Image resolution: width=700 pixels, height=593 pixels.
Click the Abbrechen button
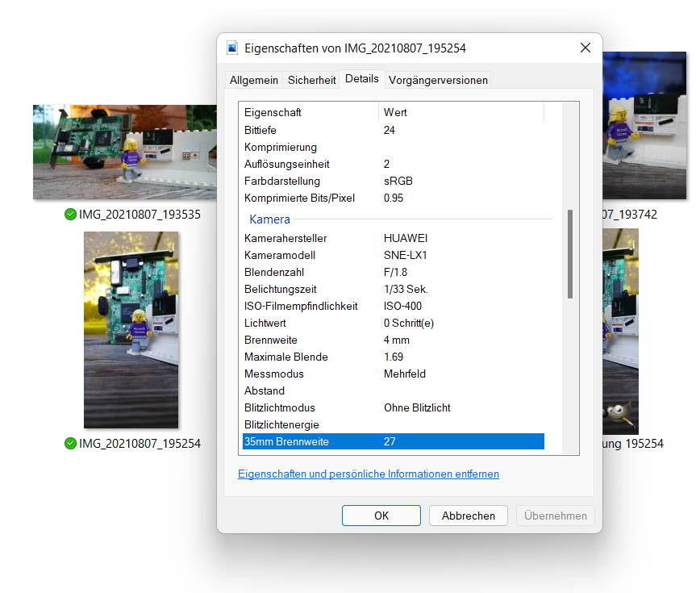[469, 516]
